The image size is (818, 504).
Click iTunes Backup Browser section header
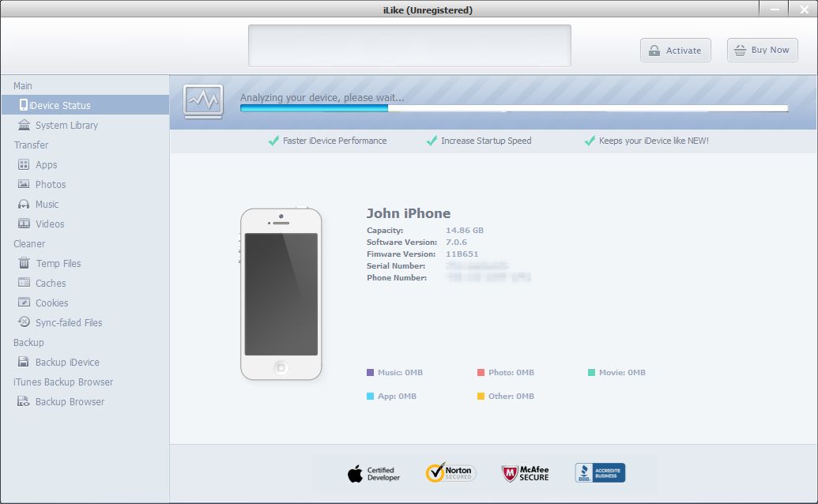tap(63, 382)
